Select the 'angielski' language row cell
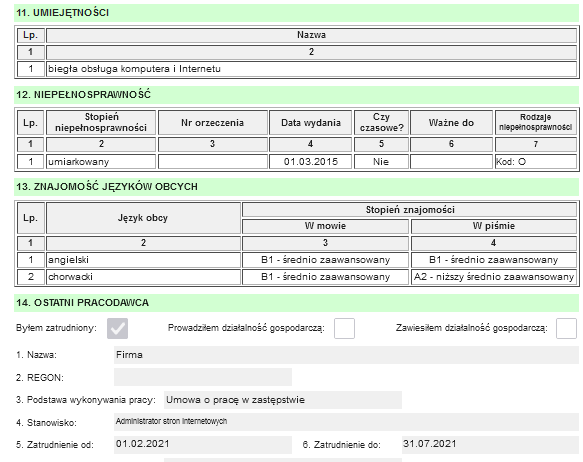Screen dimensions: 583x462 tap(143, 260)
